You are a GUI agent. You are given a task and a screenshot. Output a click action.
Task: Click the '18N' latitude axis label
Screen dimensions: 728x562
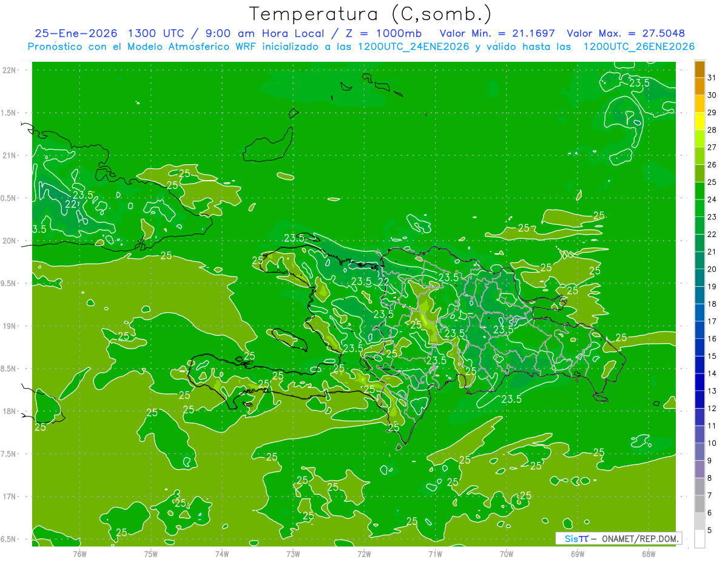tap(10, 411)
